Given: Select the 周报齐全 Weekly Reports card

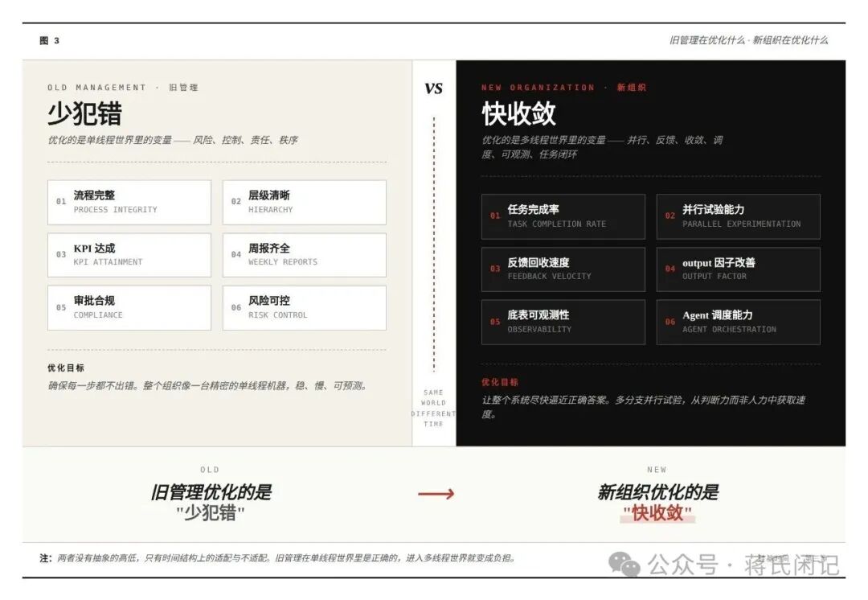Looking at the screenshot, I should click(x=305, y=255).
